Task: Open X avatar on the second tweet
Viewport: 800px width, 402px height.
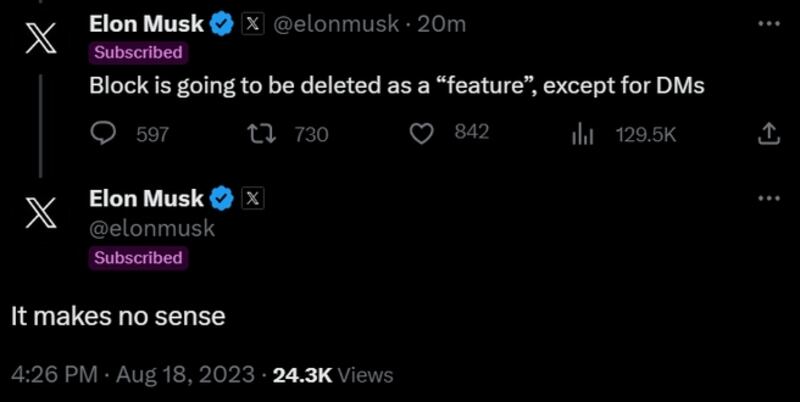Action: coord(41,213)
